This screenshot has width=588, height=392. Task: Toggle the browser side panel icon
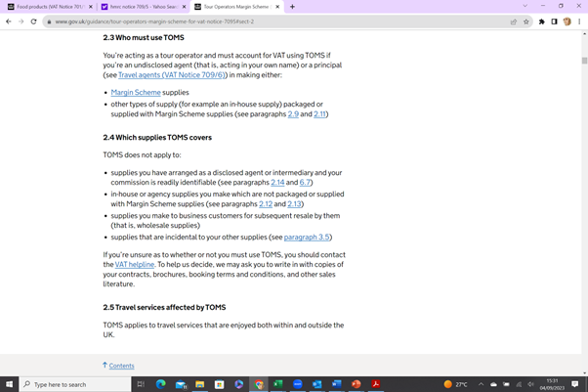click(x=554, y=22)
